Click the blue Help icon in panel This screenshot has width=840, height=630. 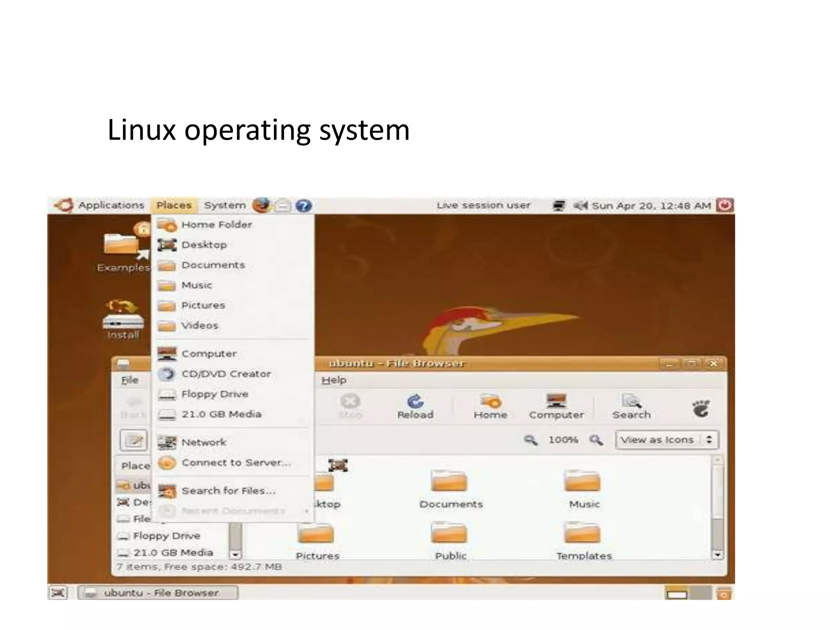(x=304, y=205)
